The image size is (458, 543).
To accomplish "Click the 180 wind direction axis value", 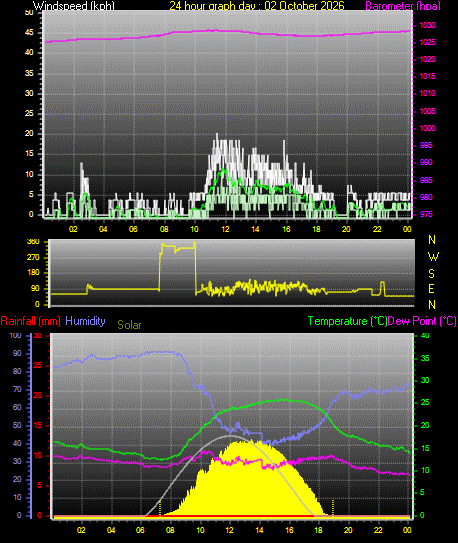I will pos(33,273).
